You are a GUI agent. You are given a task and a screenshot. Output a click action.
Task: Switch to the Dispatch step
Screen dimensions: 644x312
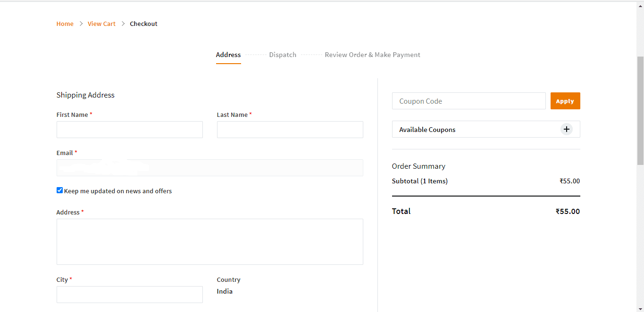(x=283, y=55)
